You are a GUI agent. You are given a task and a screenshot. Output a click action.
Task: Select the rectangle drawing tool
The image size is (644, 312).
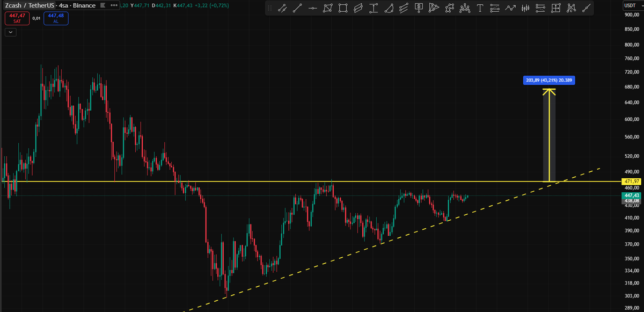point(343,8)
